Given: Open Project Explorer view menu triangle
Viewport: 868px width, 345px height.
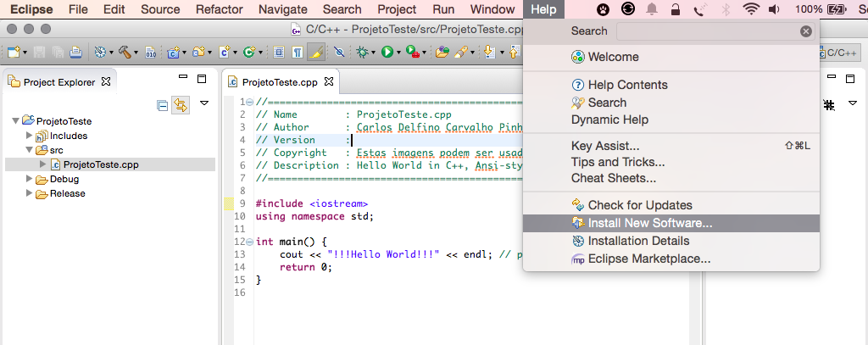Looking at the screenshot, I should click(x=204, y=103).
